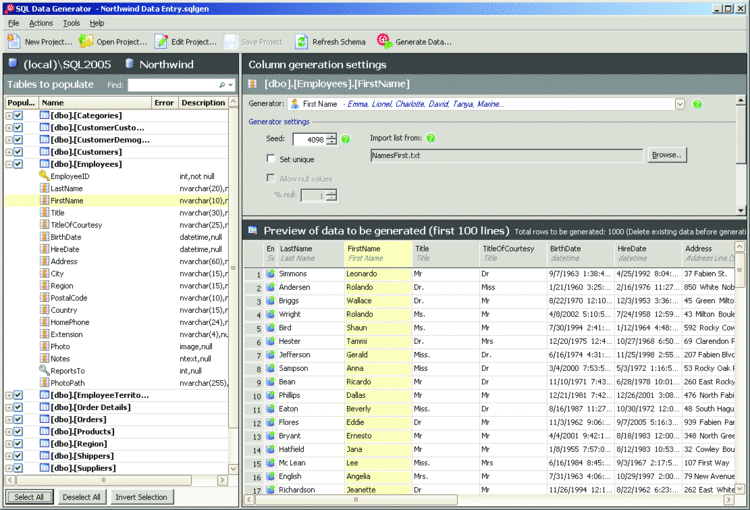Expand the [dbo].[Products] tree node

(x=9, y=432)
